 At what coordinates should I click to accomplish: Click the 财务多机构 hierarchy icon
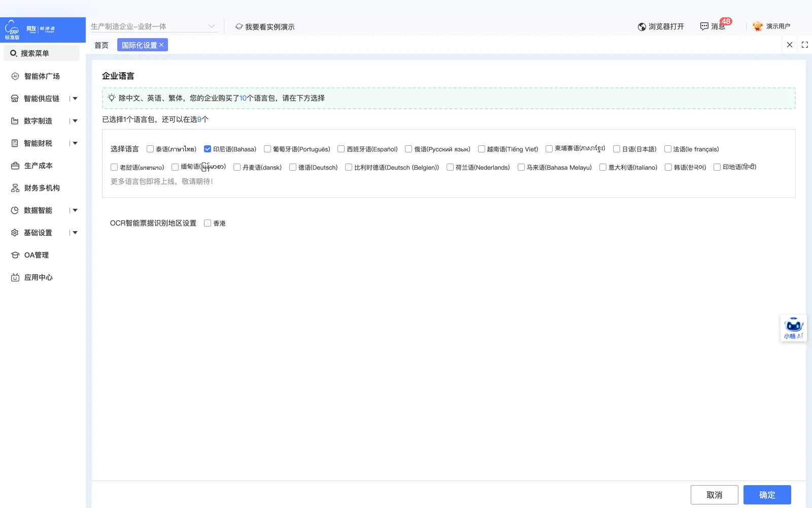[15, 188]
